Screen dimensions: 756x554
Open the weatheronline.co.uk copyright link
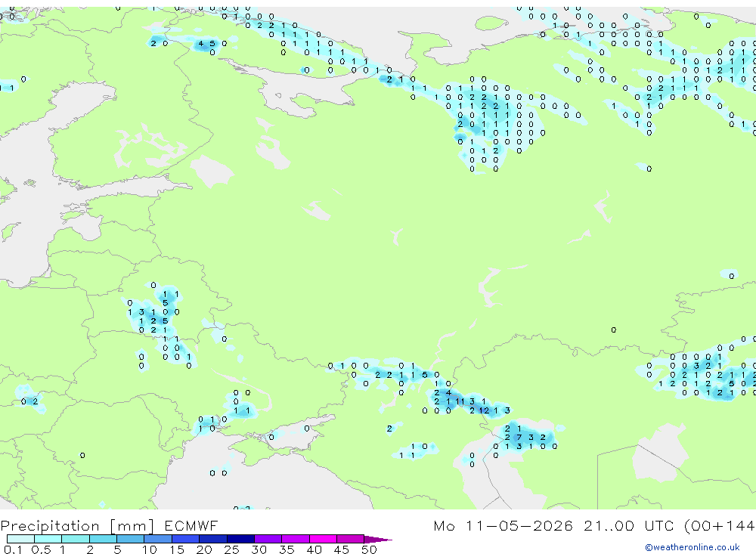point(692,547)
